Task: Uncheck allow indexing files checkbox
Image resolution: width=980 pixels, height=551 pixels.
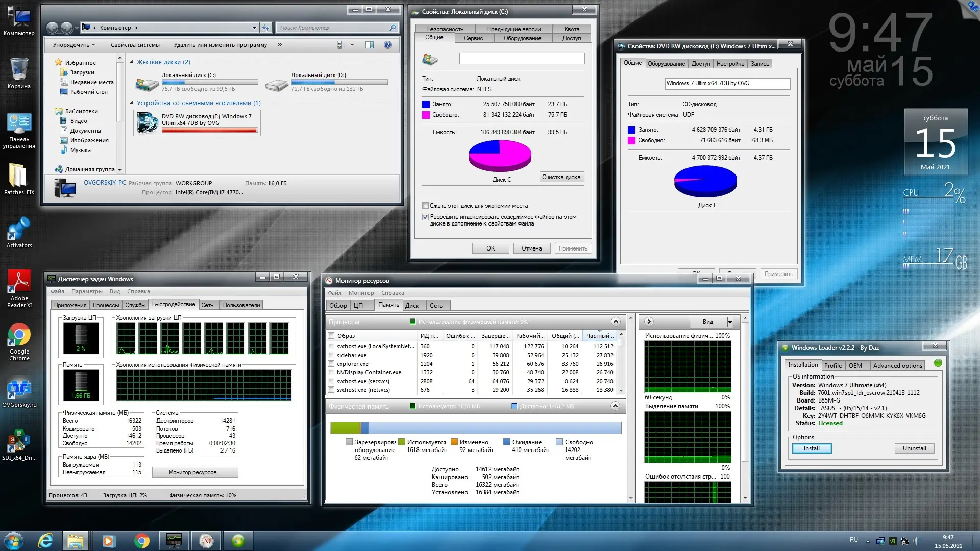Action: pyautogui.click(x=425, y=217)
